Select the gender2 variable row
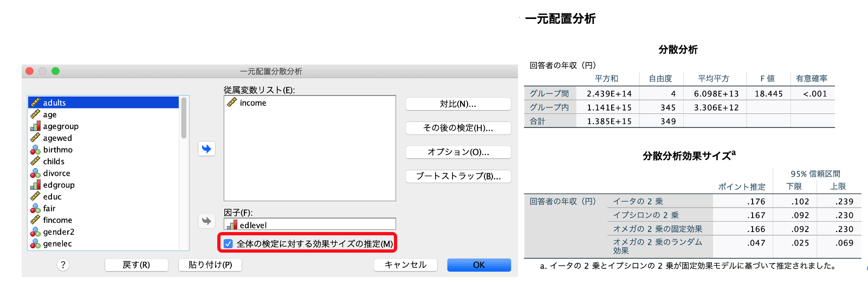 [x=103, y=232]
